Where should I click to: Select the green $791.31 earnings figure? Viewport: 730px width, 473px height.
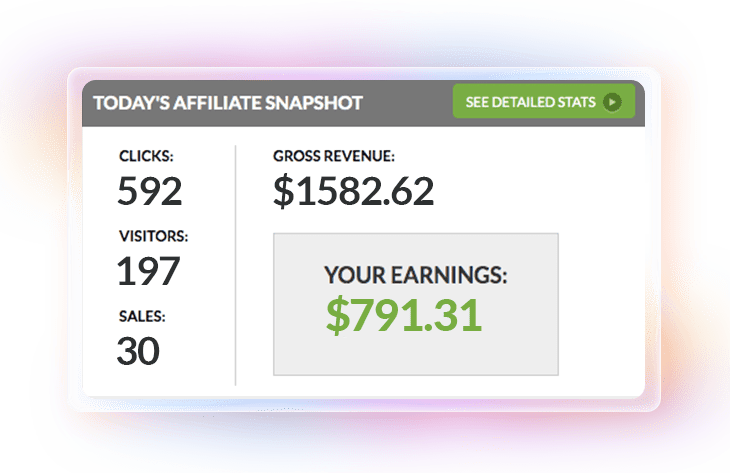coord(404,315)
